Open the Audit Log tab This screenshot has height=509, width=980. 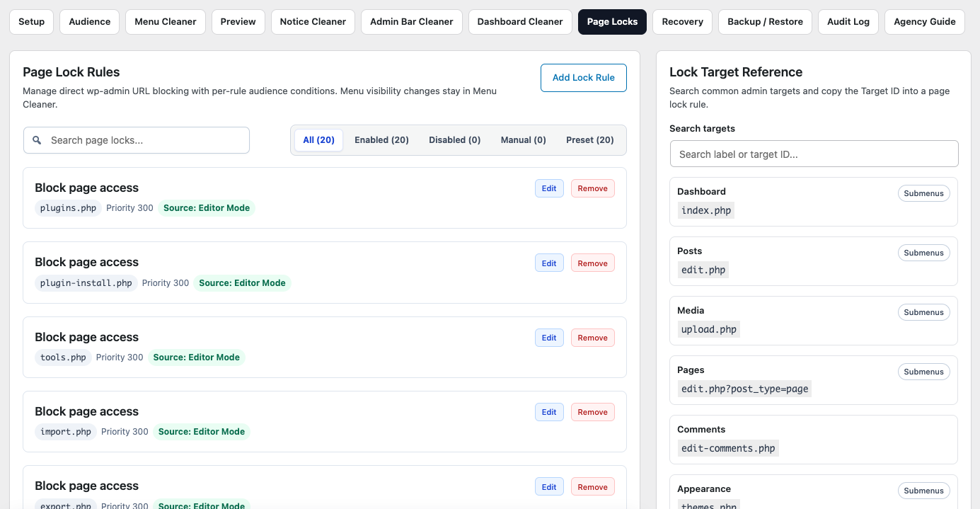point(848,22)
